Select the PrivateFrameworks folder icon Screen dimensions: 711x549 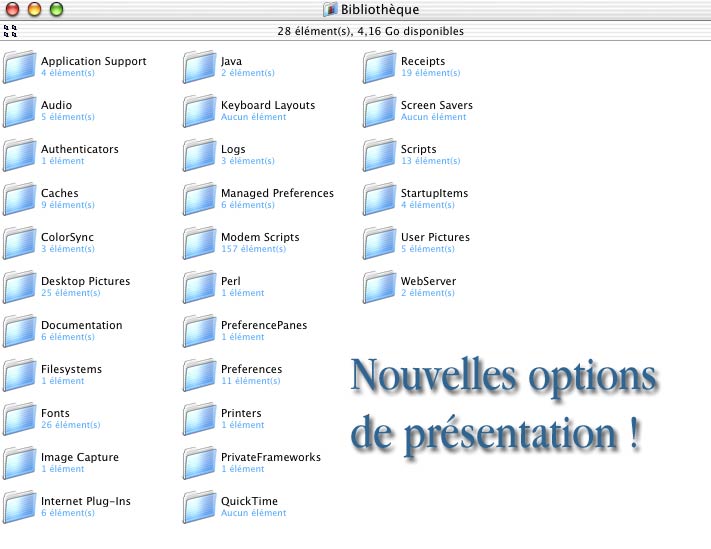click(200, 463)
